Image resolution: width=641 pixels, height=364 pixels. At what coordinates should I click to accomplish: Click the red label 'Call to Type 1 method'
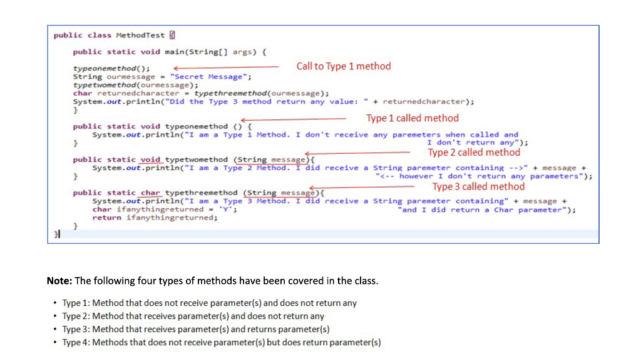coord(343,66)
